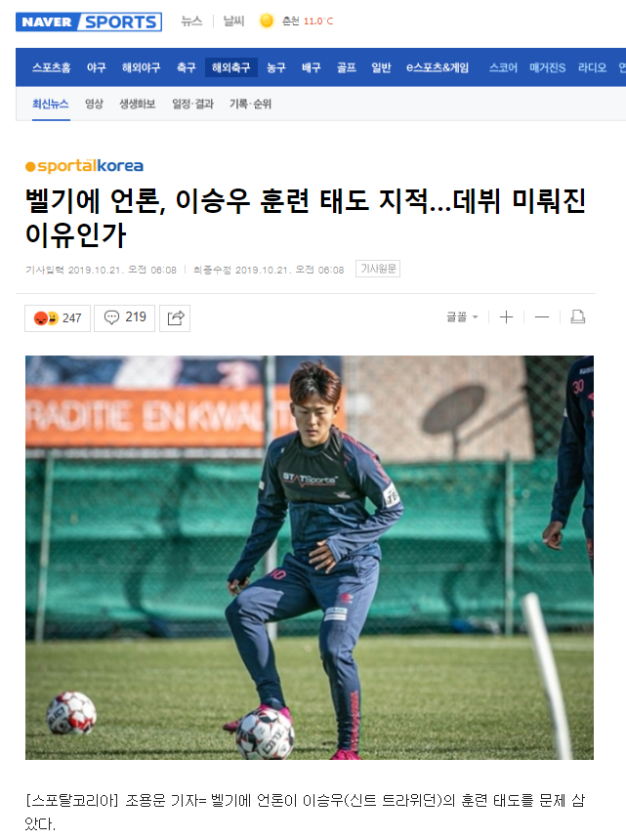Switch to the 영상 tab

point(95,104)
